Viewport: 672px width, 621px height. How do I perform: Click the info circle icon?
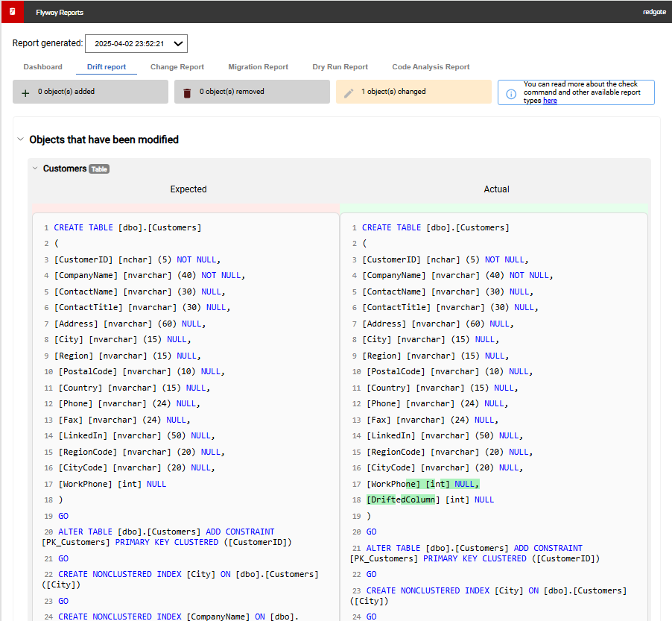click(511, 94)
